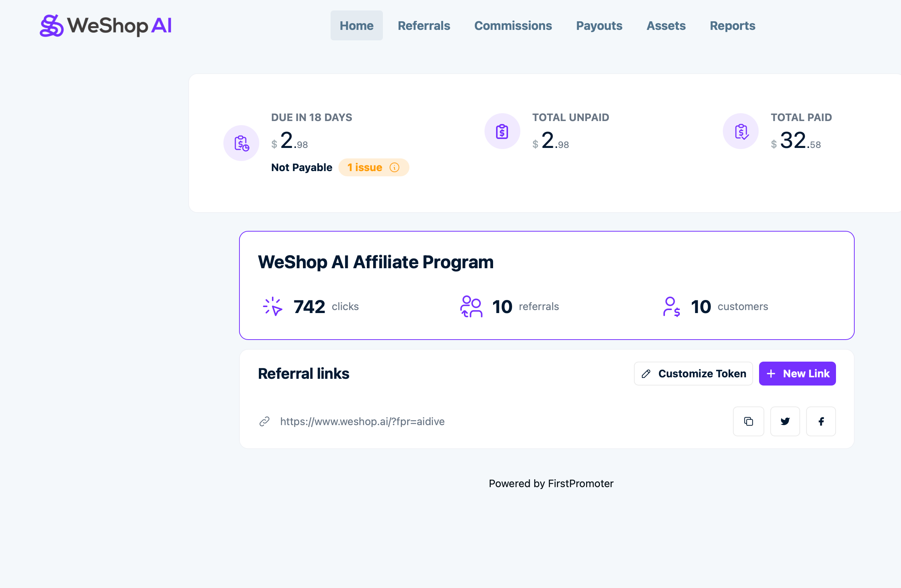View the Reports tab
Image resolution: width=901 pixels, height=588 pixels.
732,25
